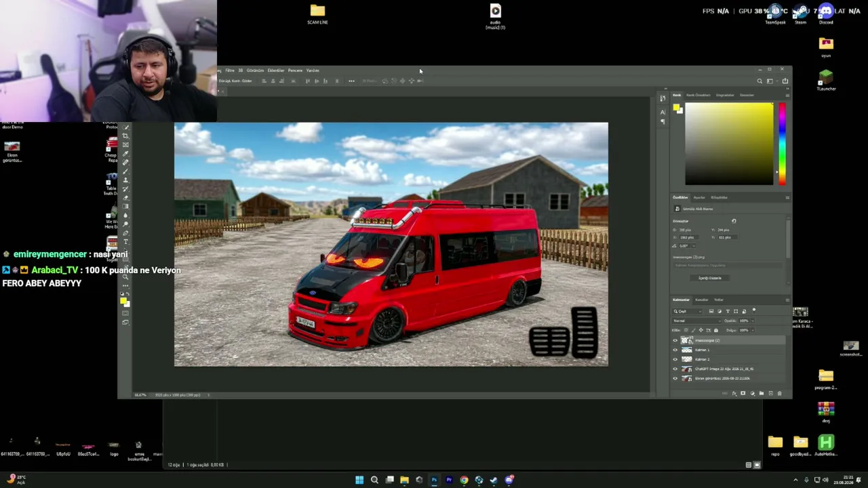Screen dimensions: 868x488
Task: Switch to the Yollar tab
Action: click(719, 300)
